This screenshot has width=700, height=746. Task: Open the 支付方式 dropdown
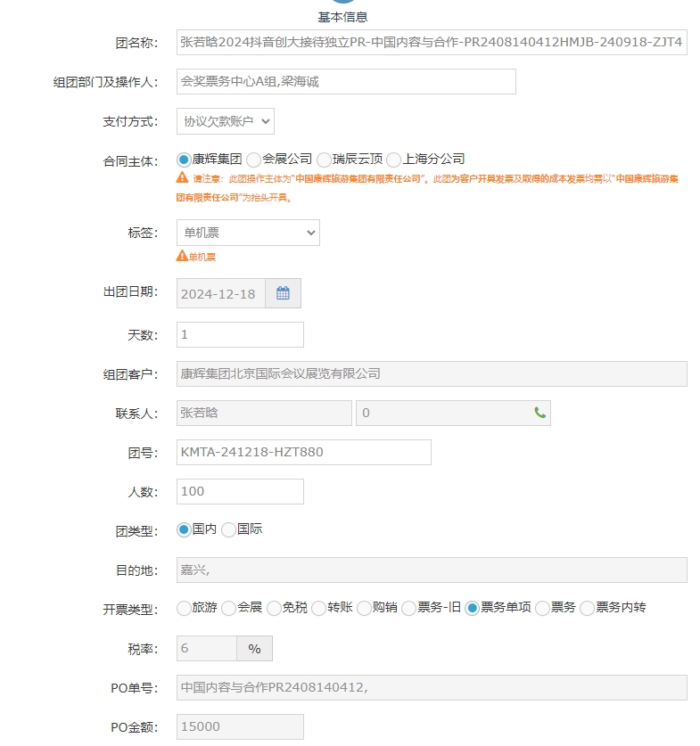tap(225, 120)
